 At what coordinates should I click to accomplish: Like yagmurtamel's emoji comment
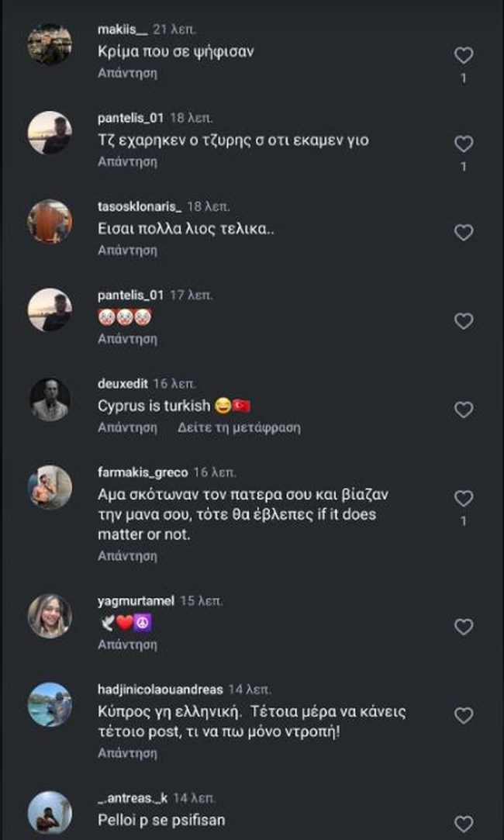pyautogui.click(x=464, y=627)
